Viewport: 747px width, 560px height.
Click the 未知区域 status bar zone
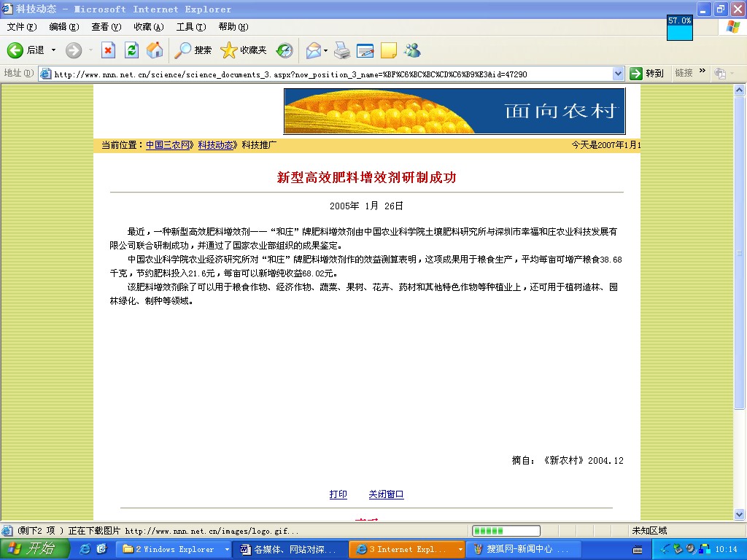pos(649,531)
